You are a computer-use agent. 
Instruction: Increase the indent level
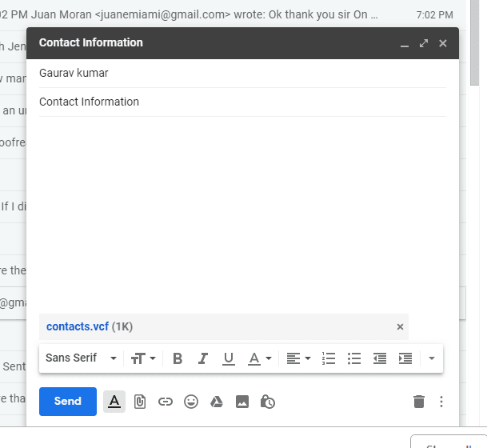[x=405, y=358]
